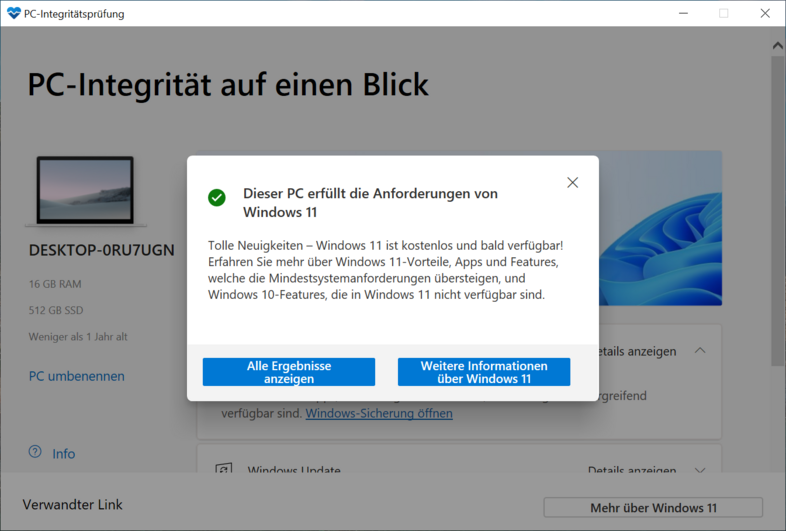Expand the Windows Update section chevron
The image size is (786, 531).
[x=700, y=470]
